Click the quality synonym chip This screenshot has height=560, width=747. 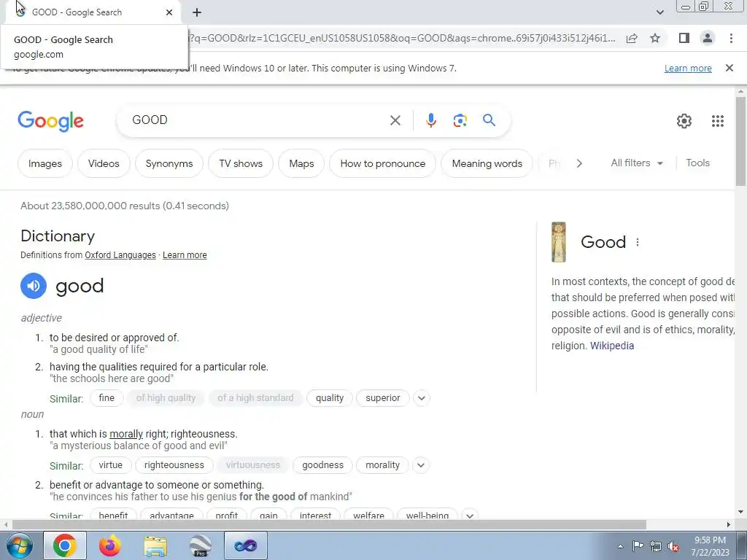[x=329, y=398]
